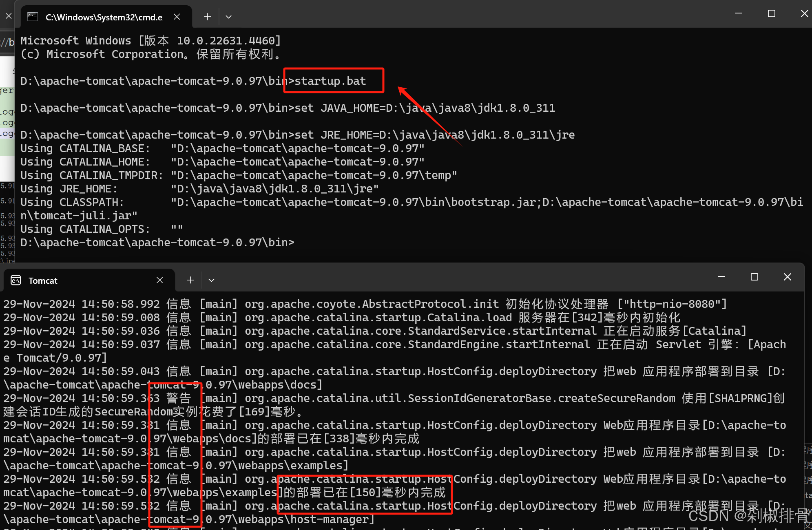
Task: Add a new tab in the Tomcat window
Action: 190,280
